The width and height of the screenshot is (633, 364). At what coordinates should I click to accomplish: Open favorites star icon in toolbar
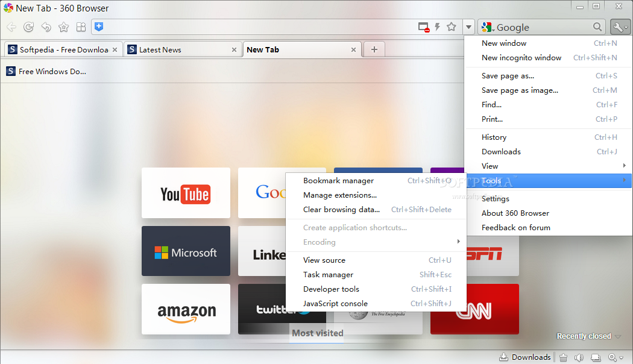tap(63, 27)
